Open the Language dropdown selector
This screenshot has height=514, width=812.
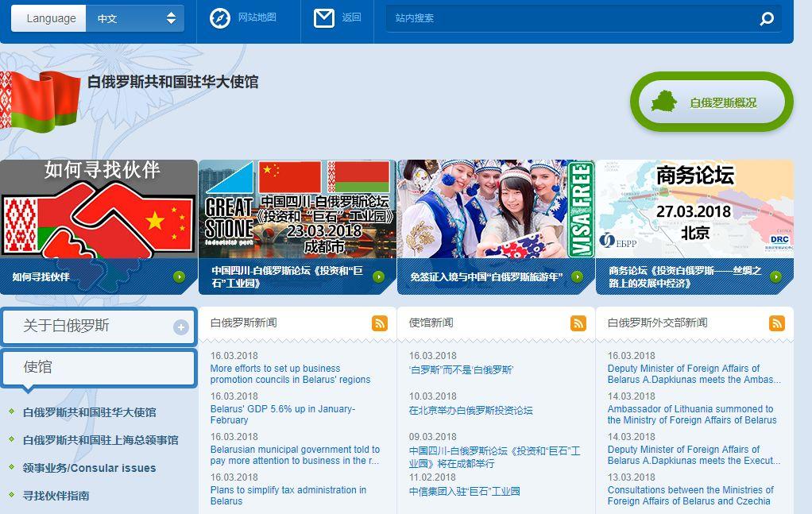(134, 18)
